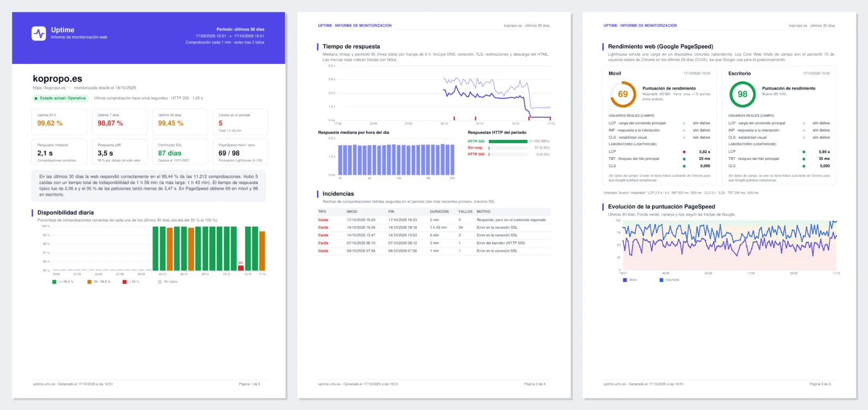Click the 'Incidencias' section heading

point(338,194)
